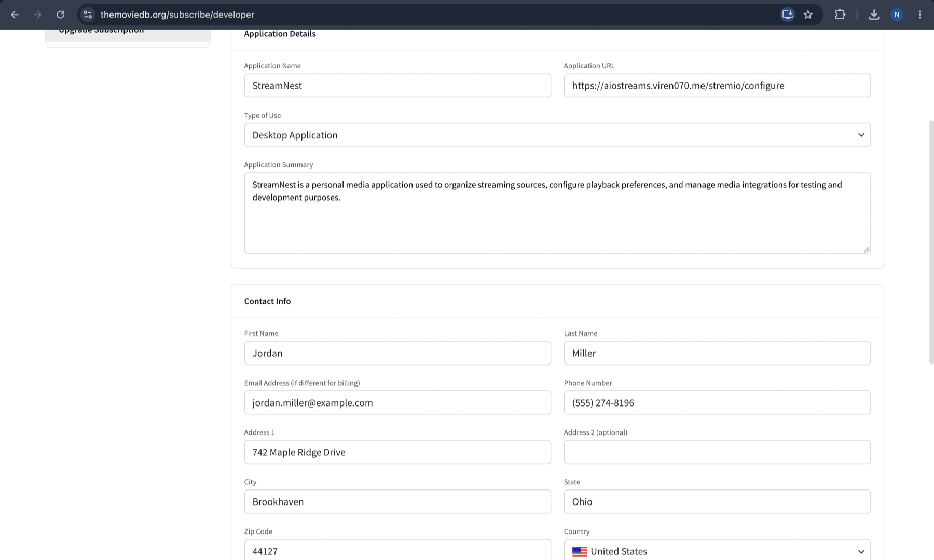
Task: Click the empty Address 2 optional field
Action: pos(717,452)
